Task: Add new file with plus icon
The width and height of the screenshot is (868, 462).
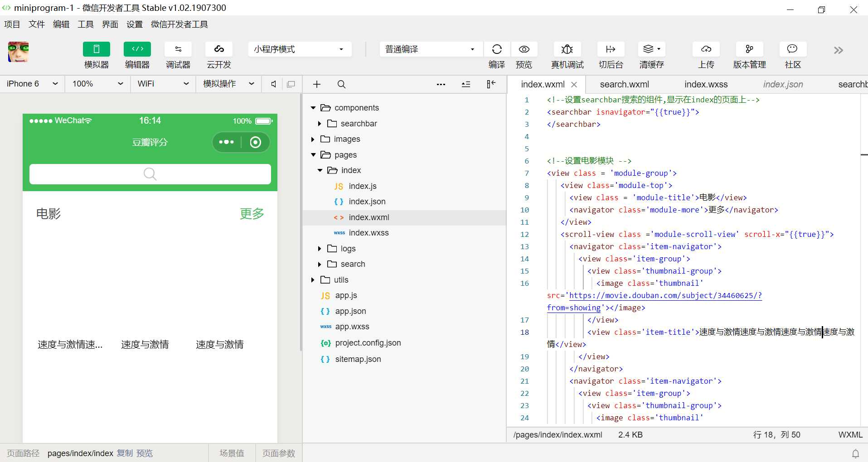Action: coord(317,84)
